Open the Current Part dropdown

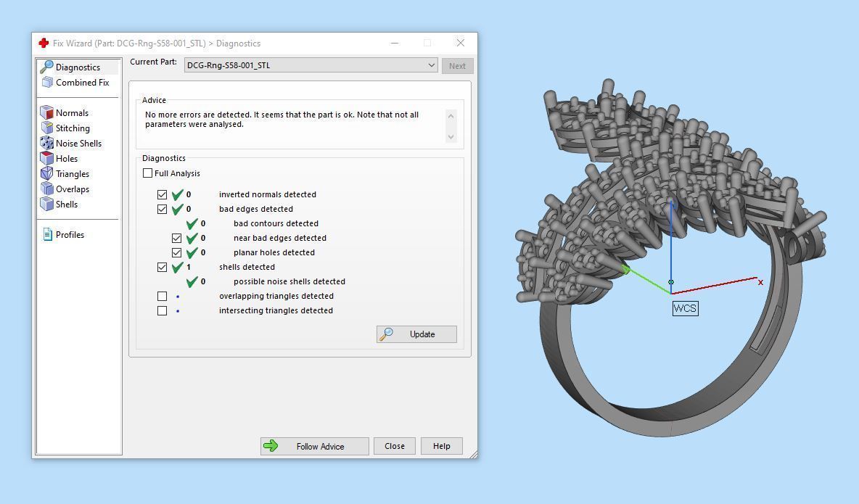point(311,65)
